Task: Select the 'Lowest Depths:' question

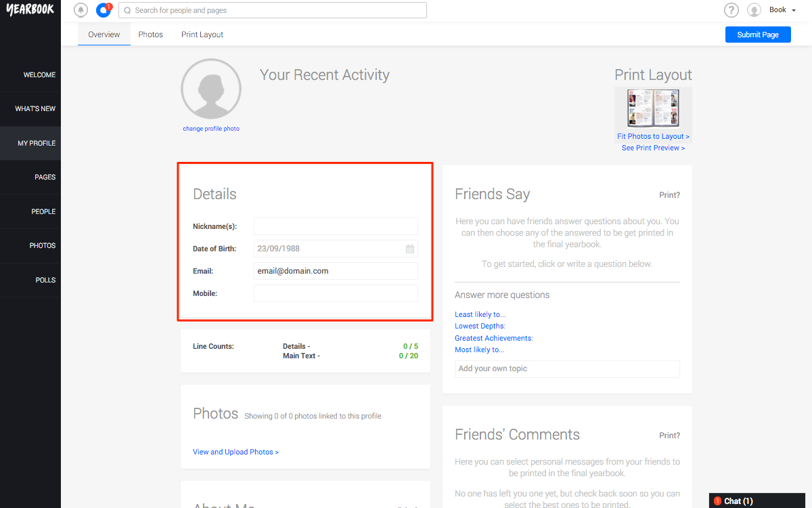Action: tap(480, 326)
